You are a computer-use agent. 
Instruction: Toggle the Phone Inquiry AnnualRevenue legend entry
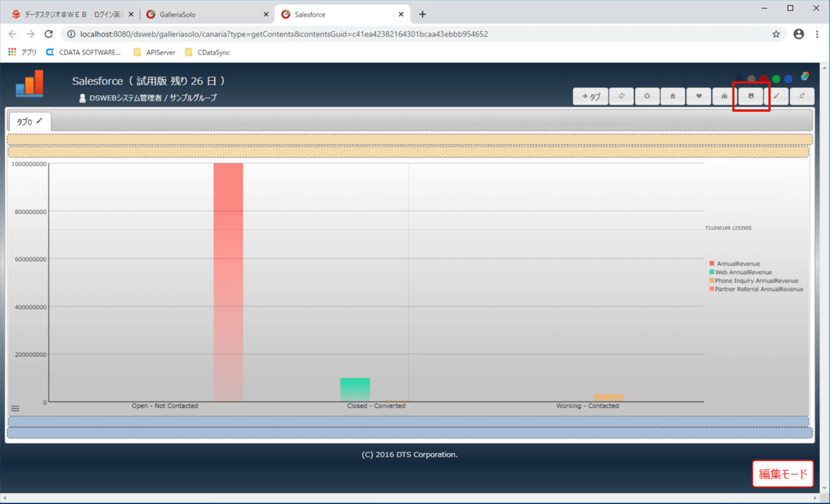coord(753,281)
